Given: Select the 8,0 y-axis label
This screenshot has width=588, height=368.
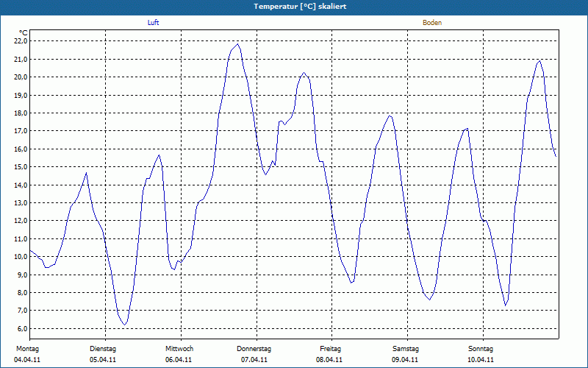Looking at the screenshot, I should (x=23, y=292).
